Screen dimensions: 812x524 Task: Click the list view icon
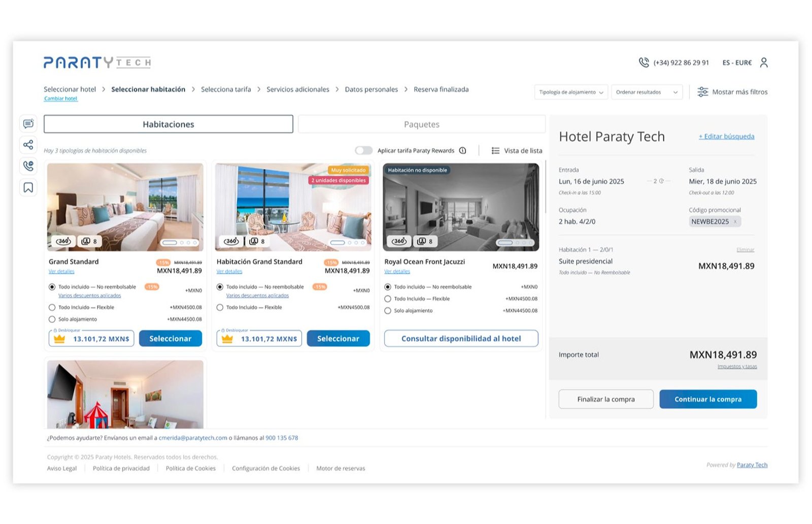point(495,150)
